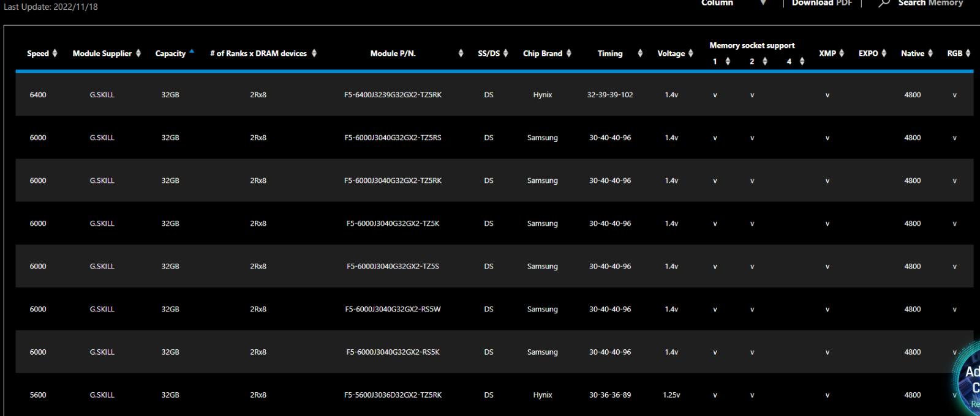Click the Search Memory field

point(930,3)
